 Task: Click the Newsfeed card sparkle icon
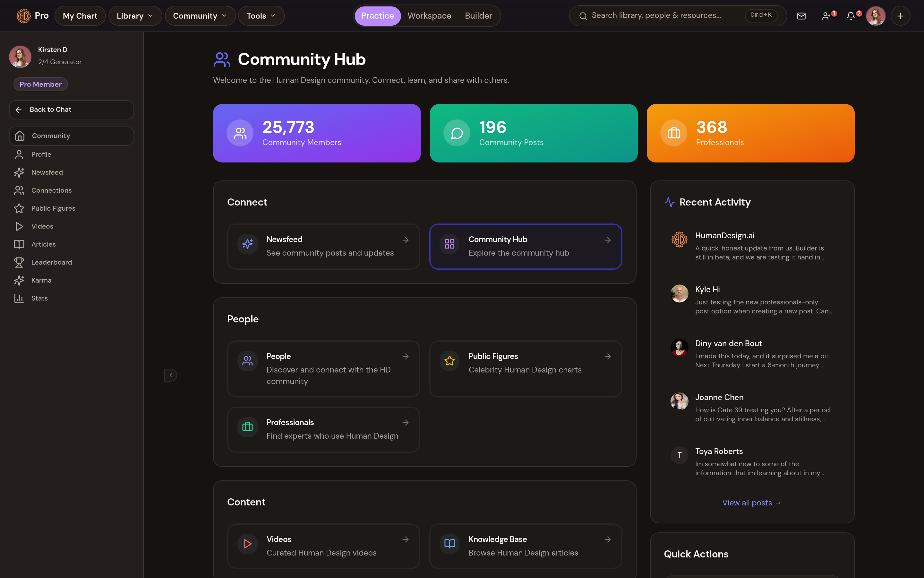247,244
